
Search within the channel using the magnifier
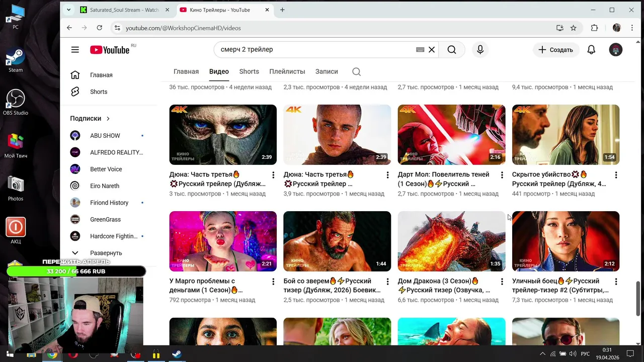(x=356, y=71)
